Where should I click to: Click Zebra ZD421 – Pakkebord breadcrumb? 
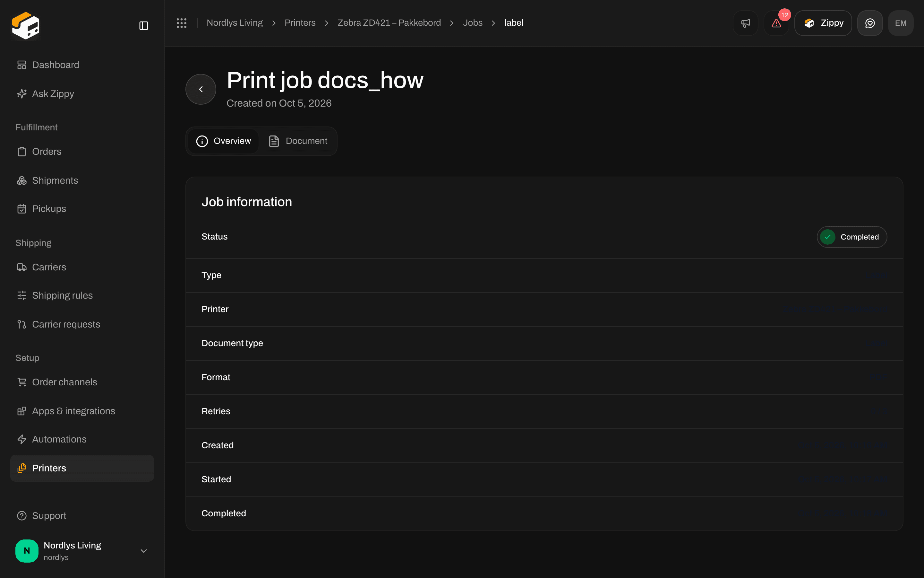point(389,23)
